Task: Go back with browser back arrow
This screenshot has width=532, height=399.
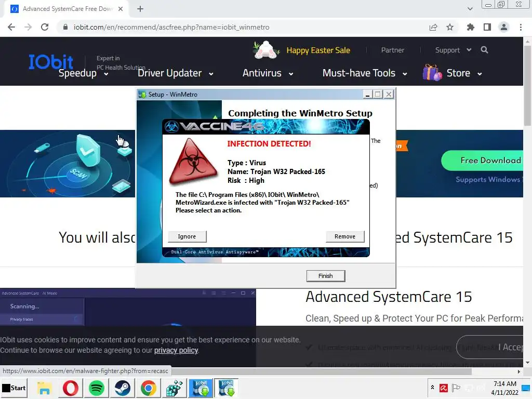Action: coord(11,27)
